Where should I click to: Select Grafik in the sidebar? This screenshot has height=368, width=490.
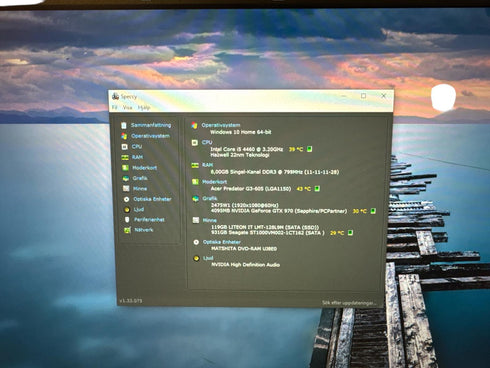(140, 178)
